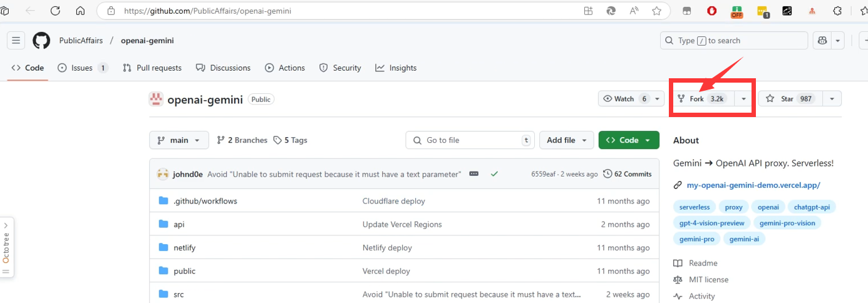Image resolution: width=868 pixels, height=303 pixels.
Task: Click the browser address bar URL
Action: [x=207, y=11]
